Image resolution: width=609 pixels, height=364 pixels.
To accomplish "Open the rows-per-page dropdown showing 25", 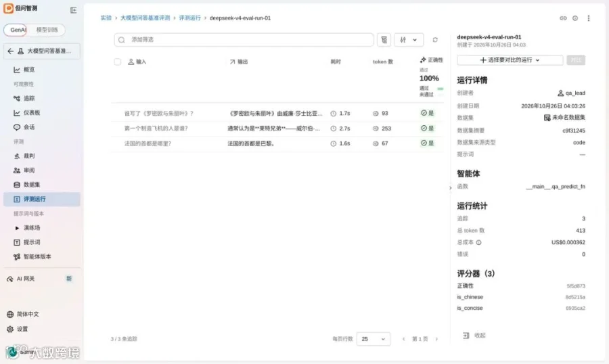I will (x=374, y=339).
